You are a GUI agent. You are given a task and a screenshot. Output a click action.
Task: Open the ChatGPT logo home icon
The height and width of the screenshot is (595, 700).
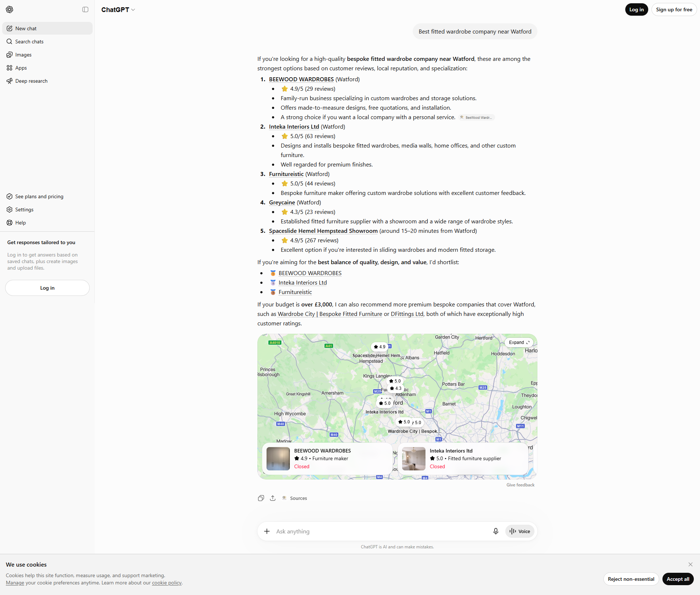pyautogui.click(x=10, y=9)
